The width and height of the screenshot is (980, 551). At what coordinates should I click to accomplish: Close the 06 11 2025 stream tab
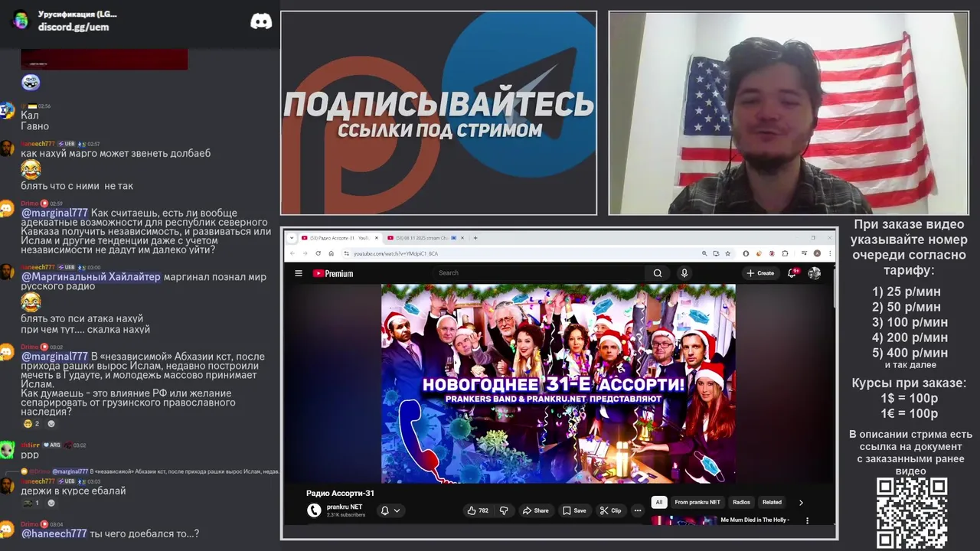tap(462, 238)
